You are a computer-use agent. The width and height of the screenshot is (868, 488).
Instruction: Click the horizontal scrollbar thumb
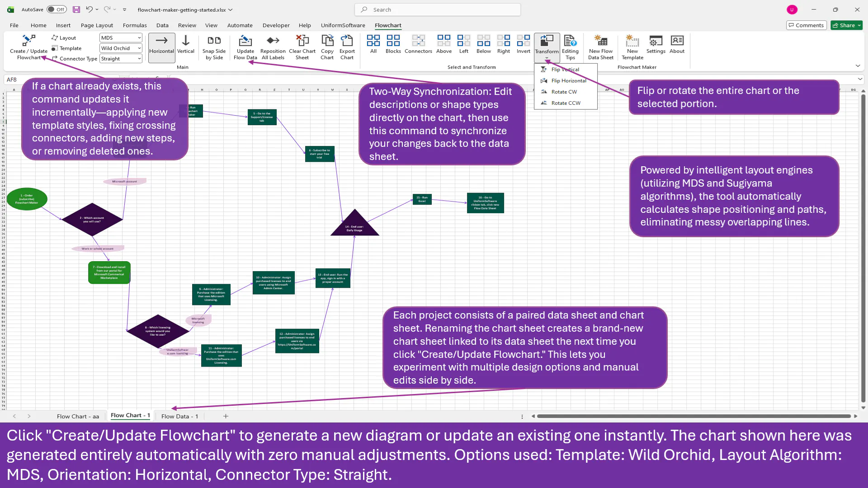(694, 416)
